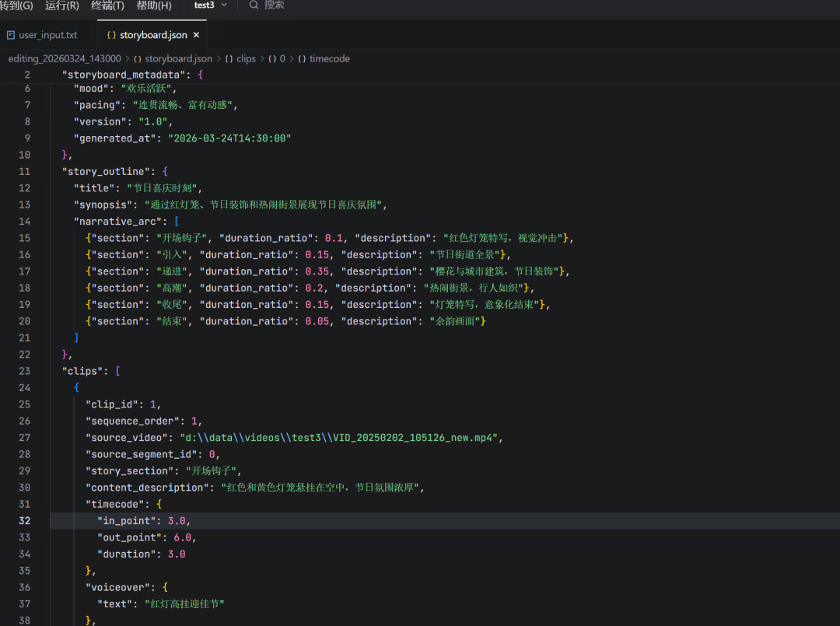Click the braces icon before breadcrumb storyboard.json

138,59
